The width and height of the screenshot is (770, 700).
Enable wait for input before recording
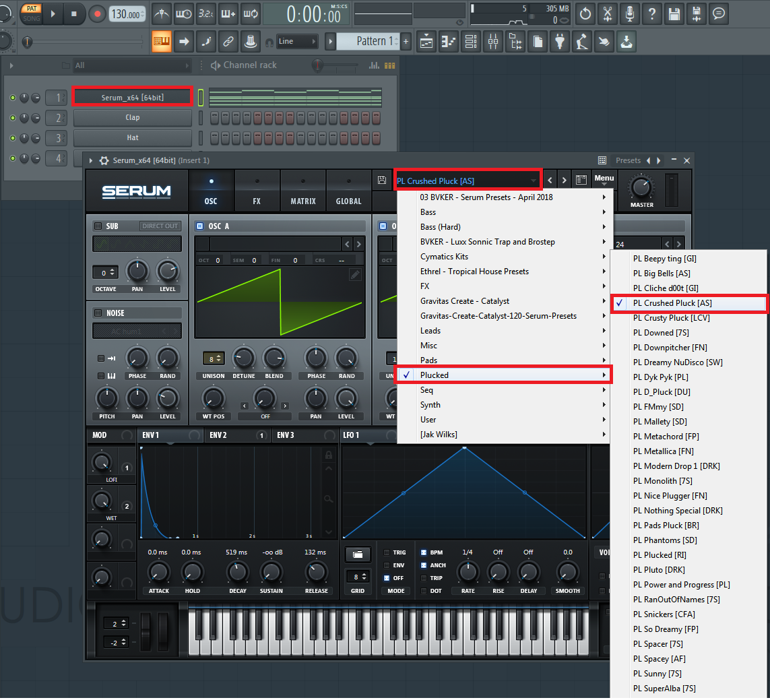click(x=184, y=13)
